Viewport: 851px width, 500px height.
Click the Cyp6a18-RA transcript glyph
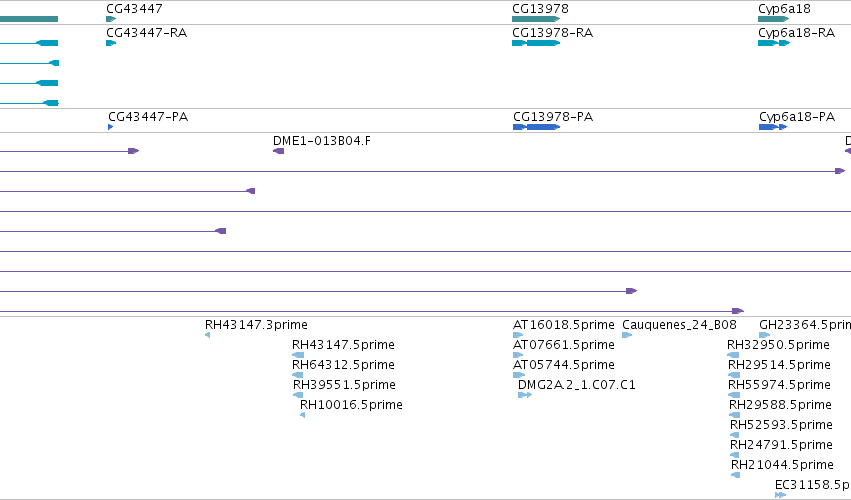coord(774,43)
